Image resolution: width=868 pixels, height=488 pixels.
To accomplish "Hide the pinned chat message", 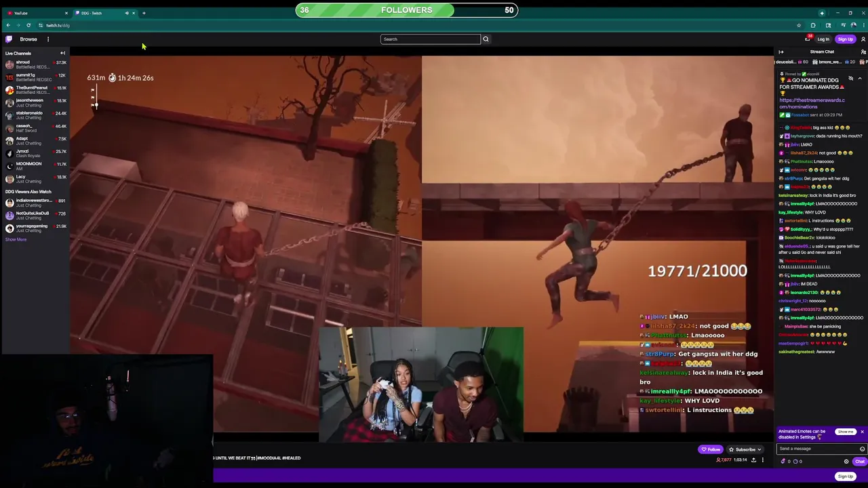I will 851,78.
